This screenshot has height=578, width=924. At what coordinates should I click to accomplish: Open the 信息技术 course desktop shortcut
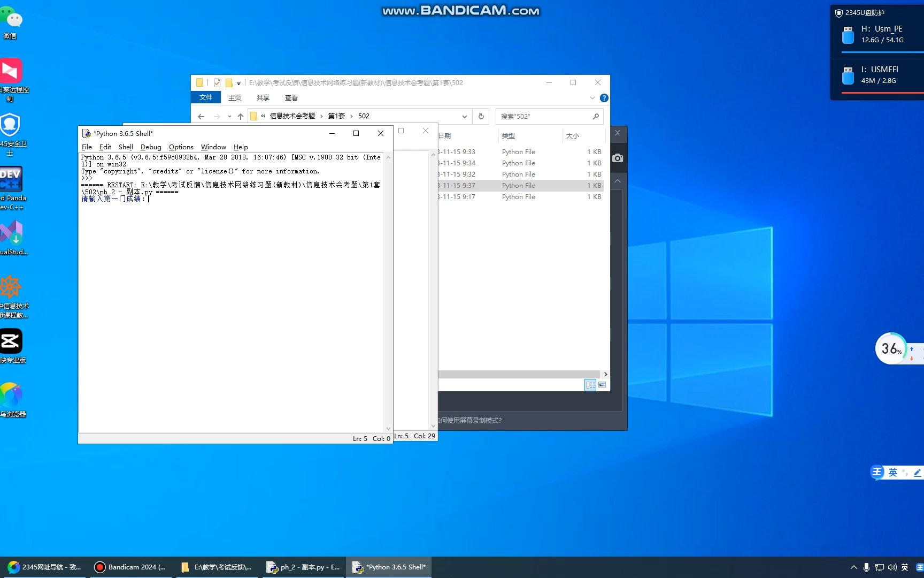(x=13, y=296)
